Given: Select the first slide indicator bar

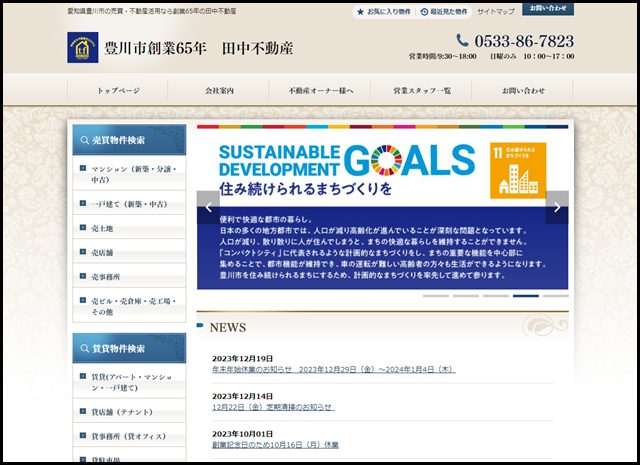Looking at the screenshot, I should 436,296.
